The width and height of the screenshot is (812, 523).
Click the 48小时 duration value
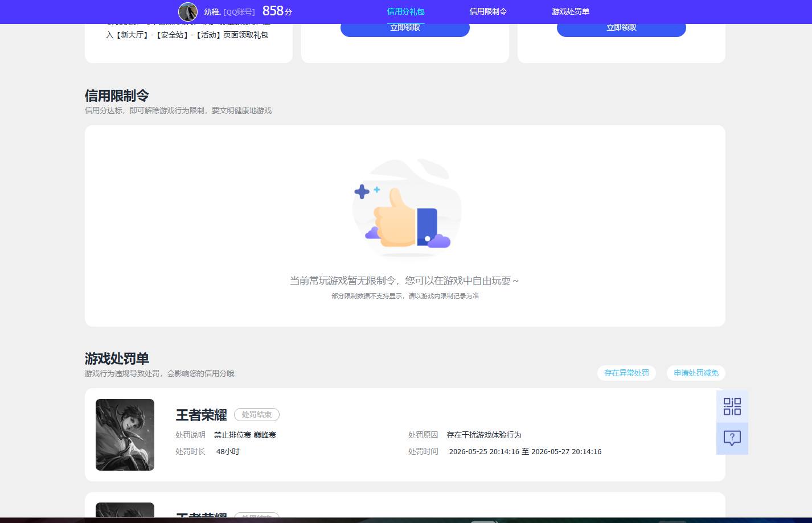pyautogui.click(x=228, y=451)
